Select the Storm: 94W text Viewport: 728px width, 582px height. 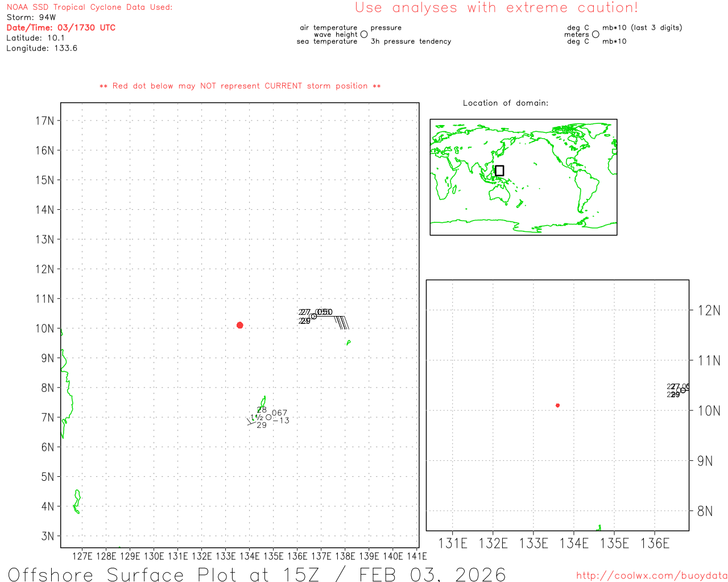coord(31,18)
